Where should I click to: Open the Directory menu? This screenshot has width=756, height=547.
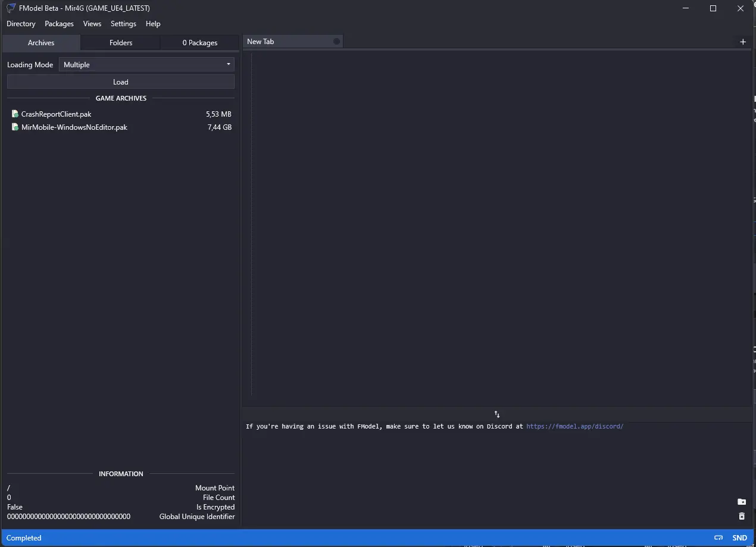click(21, 24)
